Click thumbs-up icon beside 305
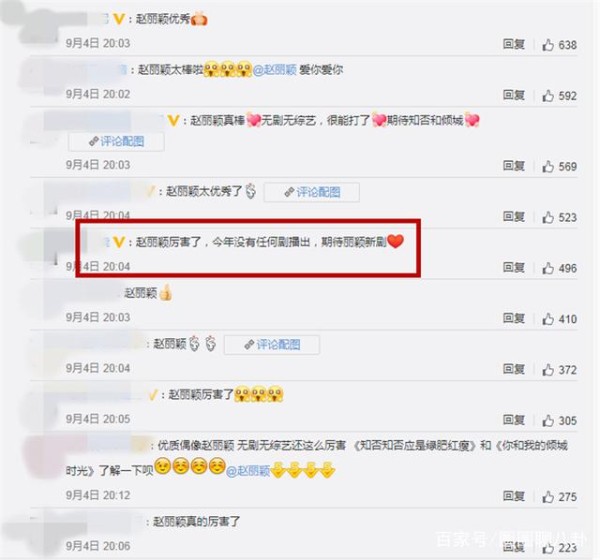Screen dimensions: 600x560 548,421
